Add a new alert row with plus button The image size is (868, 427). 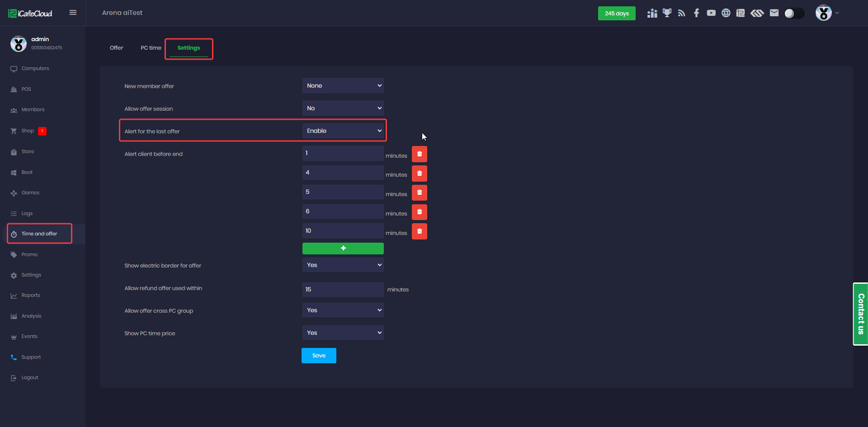coord(343,249)
